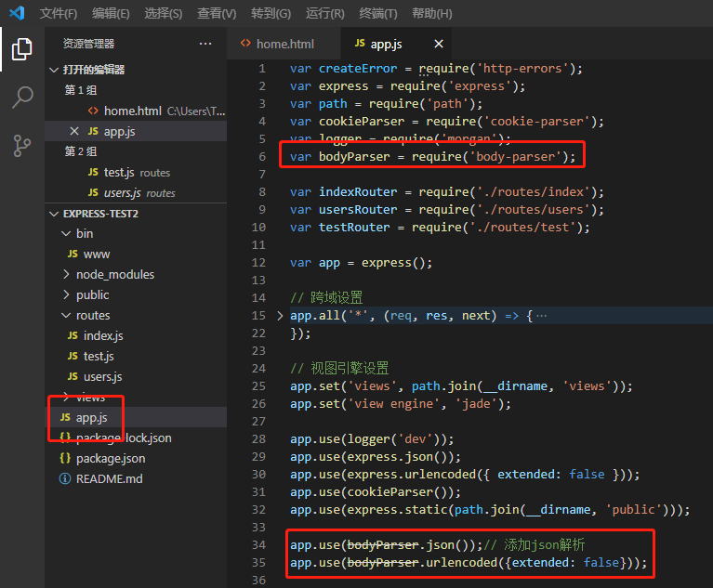
Task: Click the VS Code logo icon
Action: 17,13
